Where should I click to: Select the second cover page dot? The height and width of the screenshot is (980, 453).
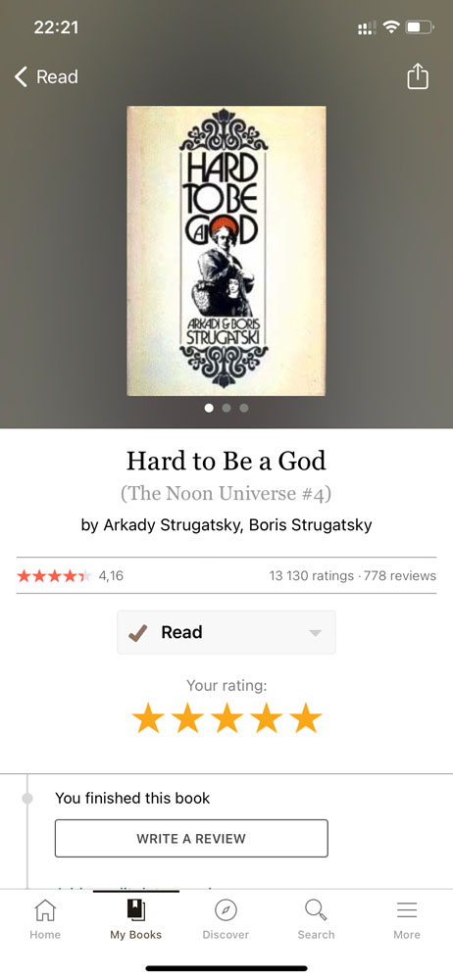point(226,408)
